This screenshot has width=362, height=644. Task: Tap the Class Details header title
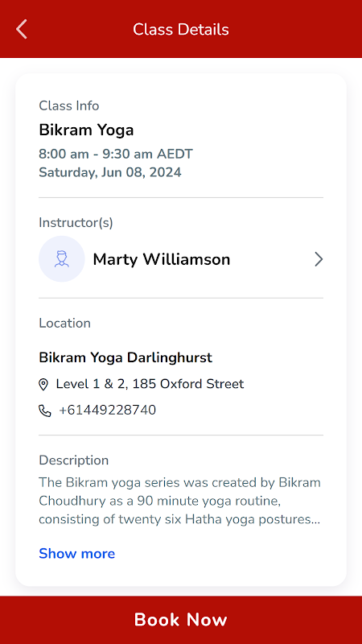[x=181, y=30]
